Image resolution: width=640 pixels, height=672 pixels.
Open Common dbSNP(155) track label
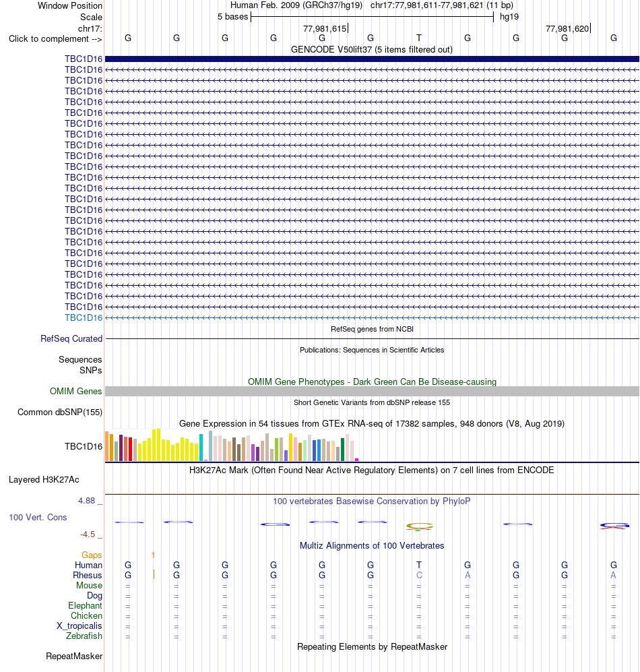point(59,413)
